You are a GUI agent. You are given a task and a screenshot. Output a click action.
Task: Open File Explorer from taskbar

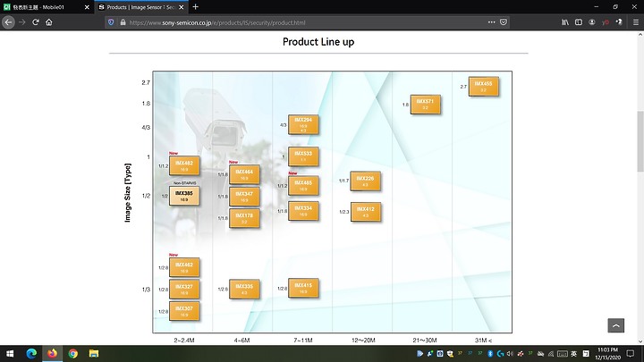click(x=94, y=353)
